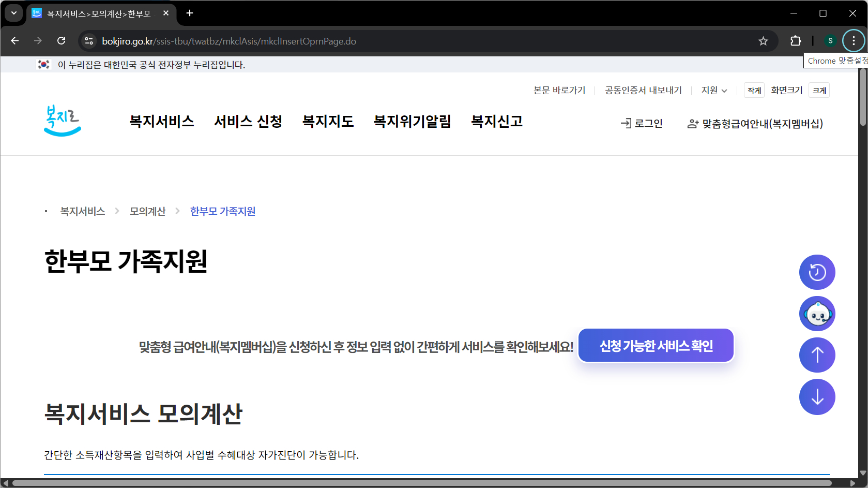Decrease screen size with 작게 button
868x488 pixels.
(754, 91)
